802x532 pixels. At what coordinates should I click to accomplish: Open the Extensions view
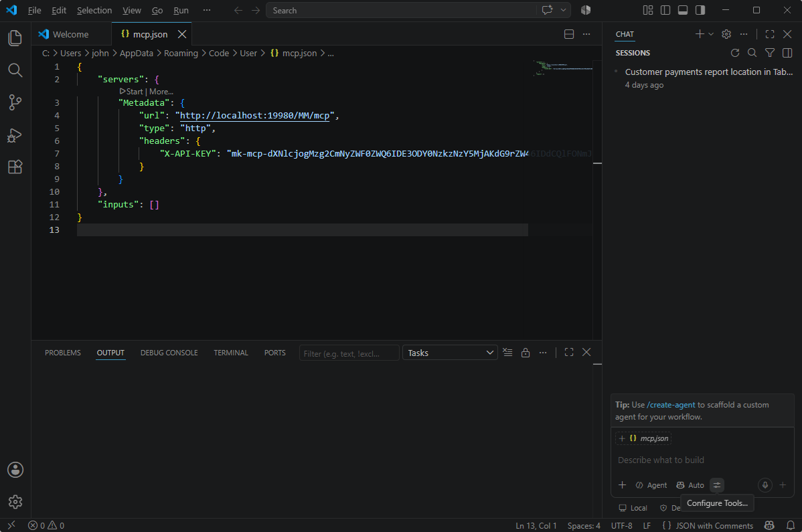(x=15, y=167)
